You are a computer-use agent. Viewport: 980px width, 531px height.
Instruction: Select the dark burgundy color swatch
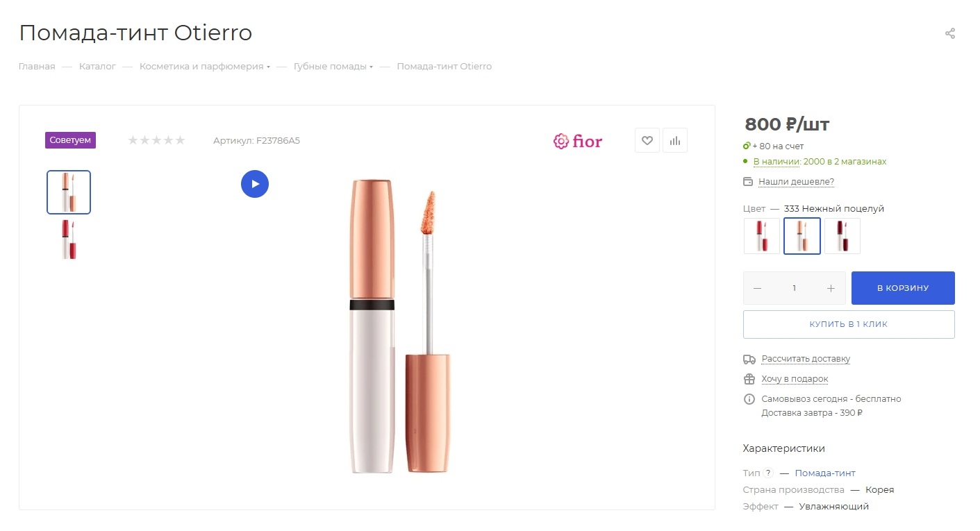tap(842, 236)
